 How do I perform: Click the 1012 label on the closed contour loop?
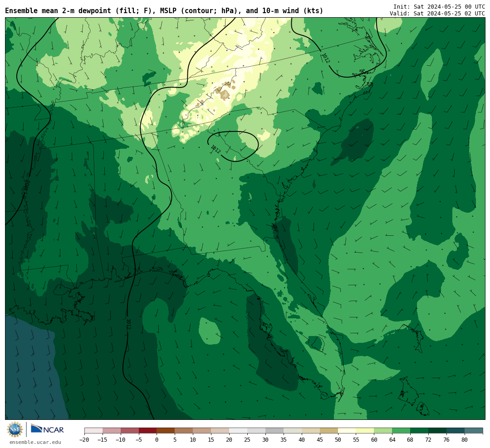pos(216,149)
